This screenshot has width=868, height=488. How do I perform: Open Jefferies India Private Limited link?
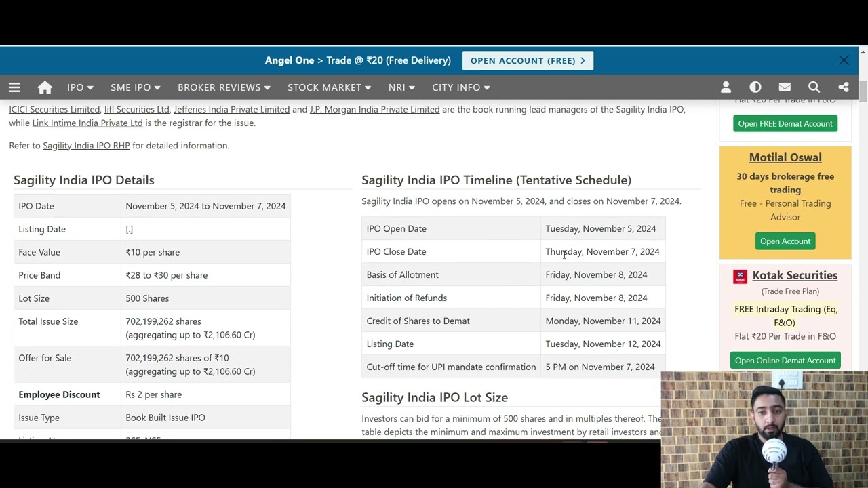click(x=232, y=109)
